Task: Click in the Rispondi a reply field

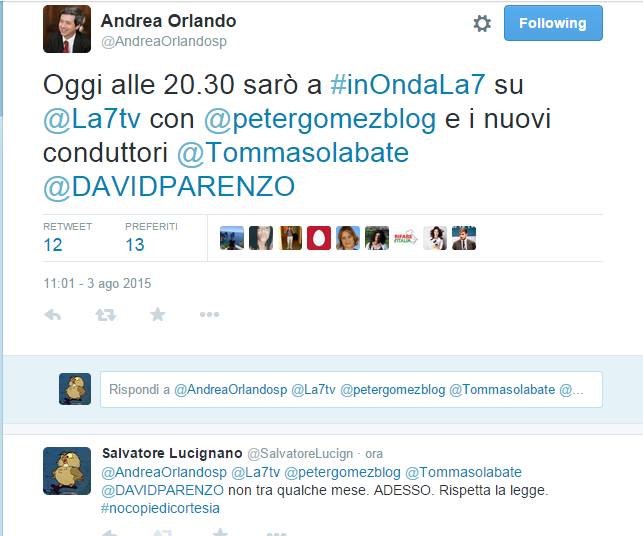Action: pos(351,389)
